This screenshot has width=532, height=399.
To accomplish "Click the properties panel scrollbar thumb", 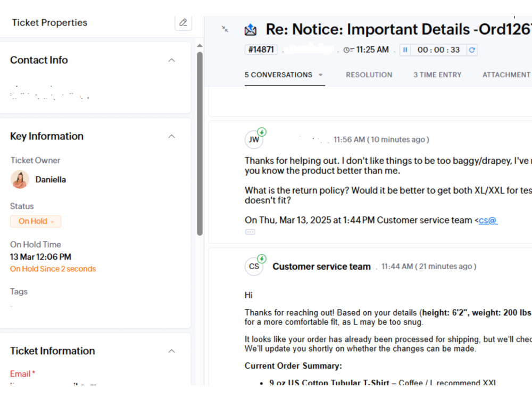I will (200, 143).
